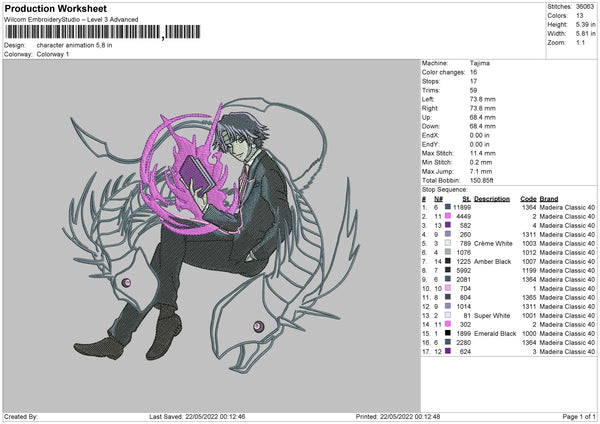This screenshot has width=600, height=424.
Task: Click the Colors value 13
Action: tap(579, 16)
